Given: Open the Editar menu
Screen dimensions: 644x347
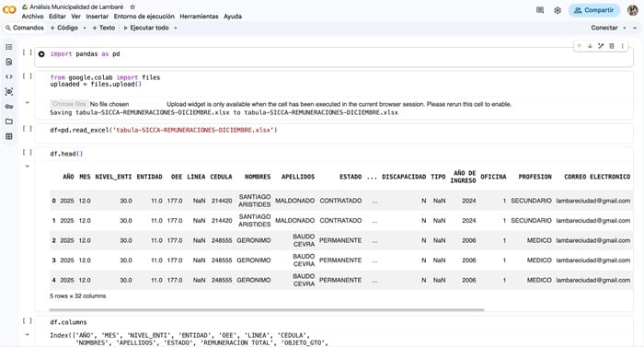Looking at the screenshot, I should tap(57, 17).
